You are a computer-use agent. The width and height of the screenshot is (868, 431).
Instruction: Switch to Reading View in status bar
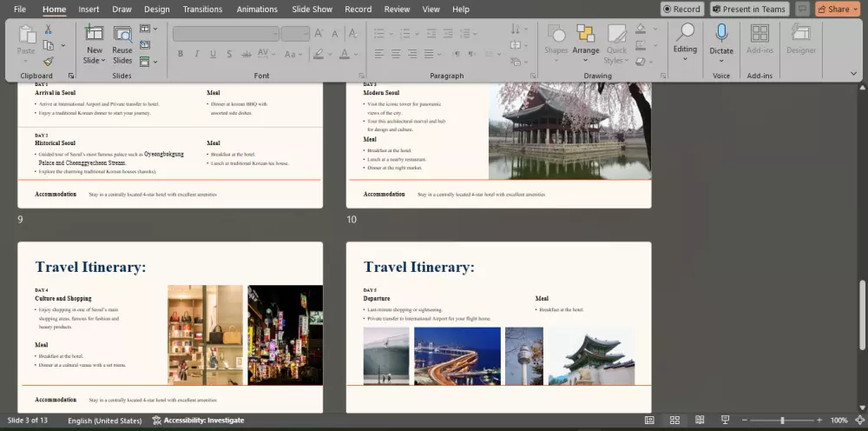pos(700,421)
